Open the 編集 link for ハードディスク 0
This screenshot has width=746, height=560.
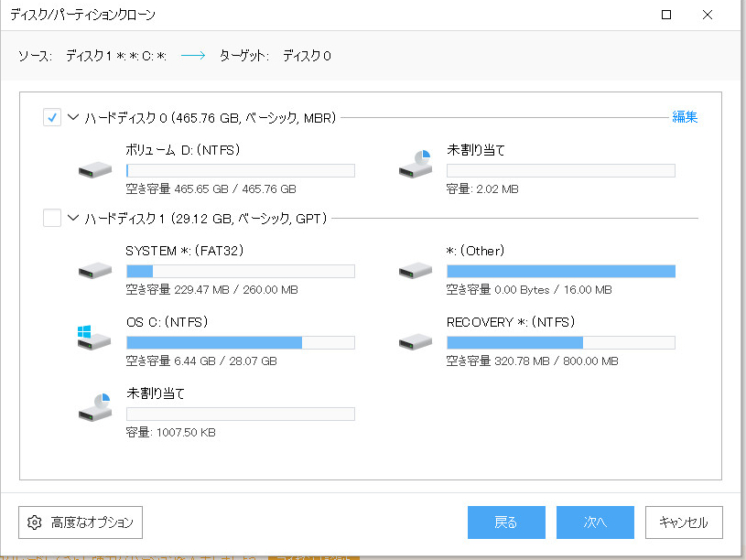(684, 117)
